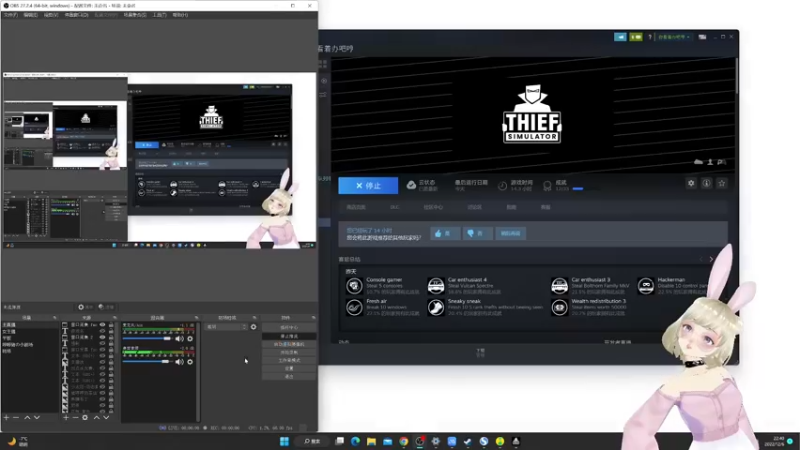Click the Maybe Later button in Steam

click(x=510, y=233)
